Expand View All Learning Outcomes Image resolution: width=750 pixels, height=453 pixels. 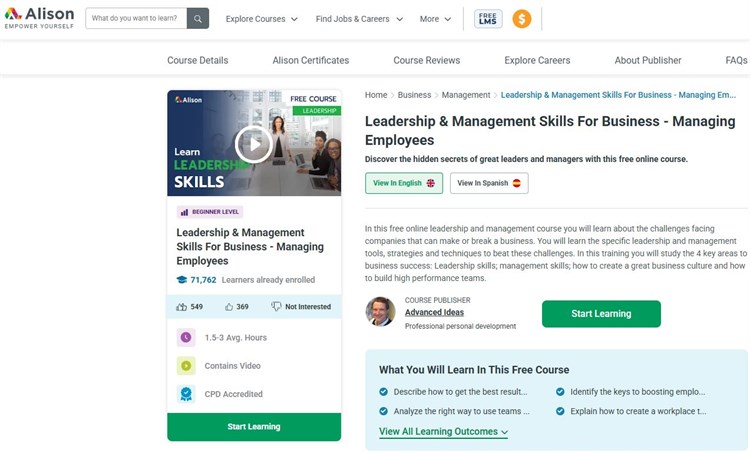(x=443, y=432)
